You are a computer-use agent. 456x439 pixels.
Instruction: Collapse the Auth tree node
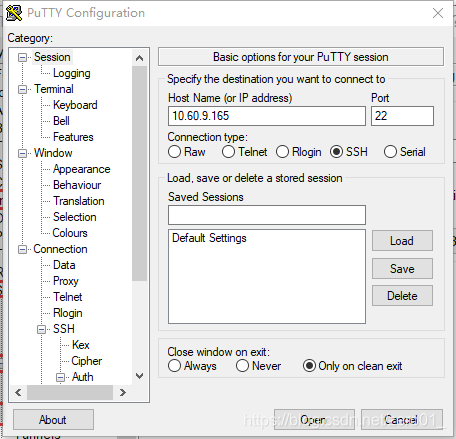pyautogui.click(x=60, y=377)
